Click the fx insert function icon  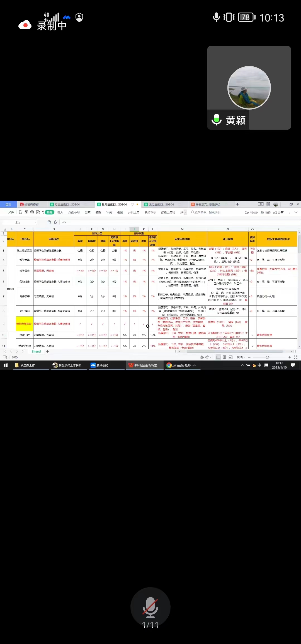(x=55, y=222)
